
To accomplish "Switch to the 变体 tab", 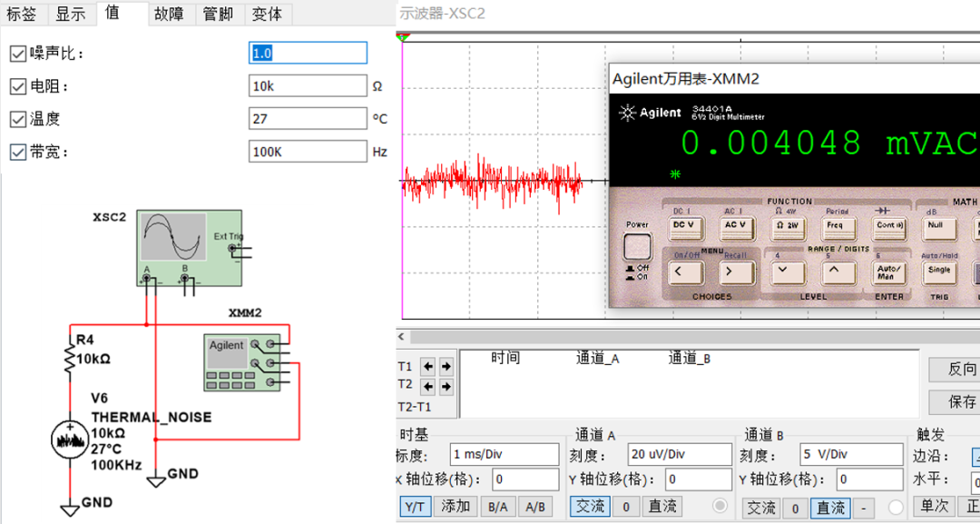I will [268, 13].
